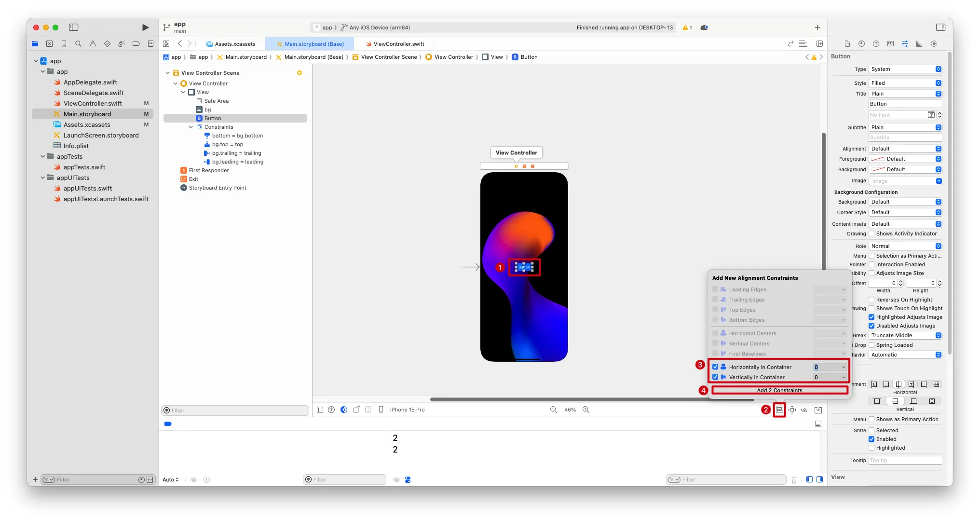Enable Shows Activity Indicator checkbox

[x=871, y=234]
